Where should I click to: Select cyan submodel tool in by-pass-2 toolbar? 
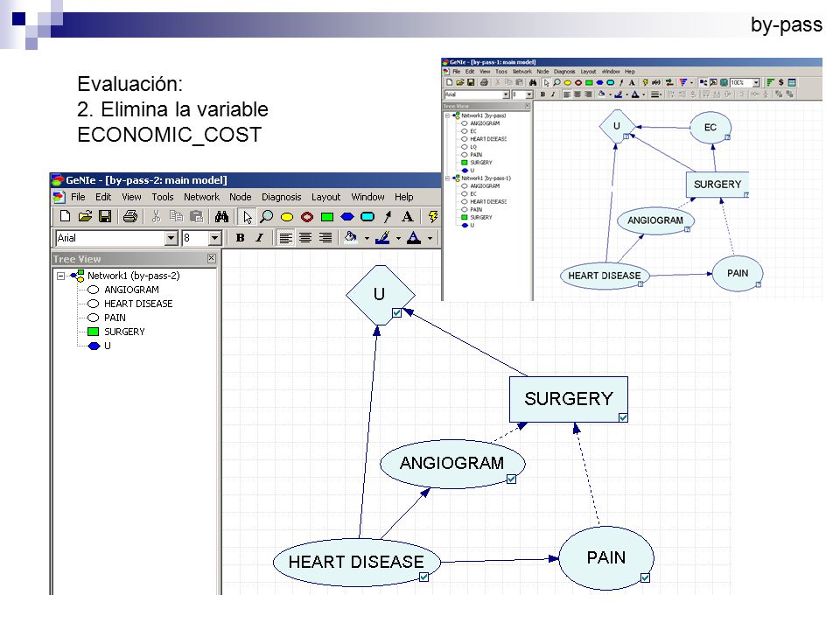point(367,217)
